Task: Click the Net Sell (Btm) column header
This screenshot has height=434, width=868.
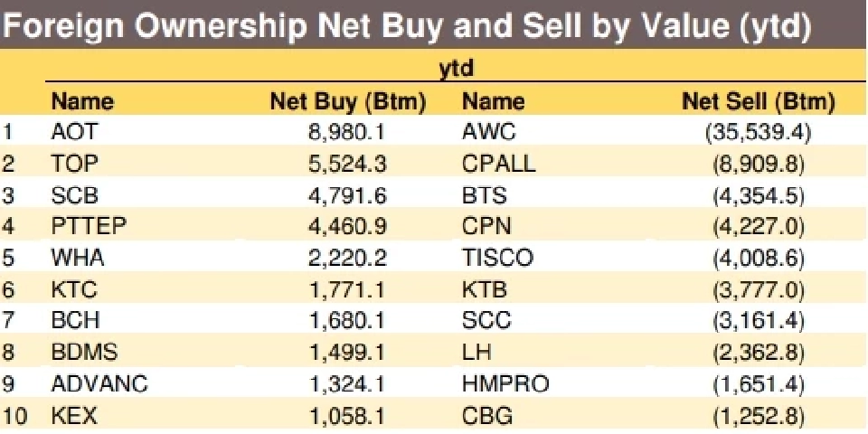Action: click(x=758, y=101)
